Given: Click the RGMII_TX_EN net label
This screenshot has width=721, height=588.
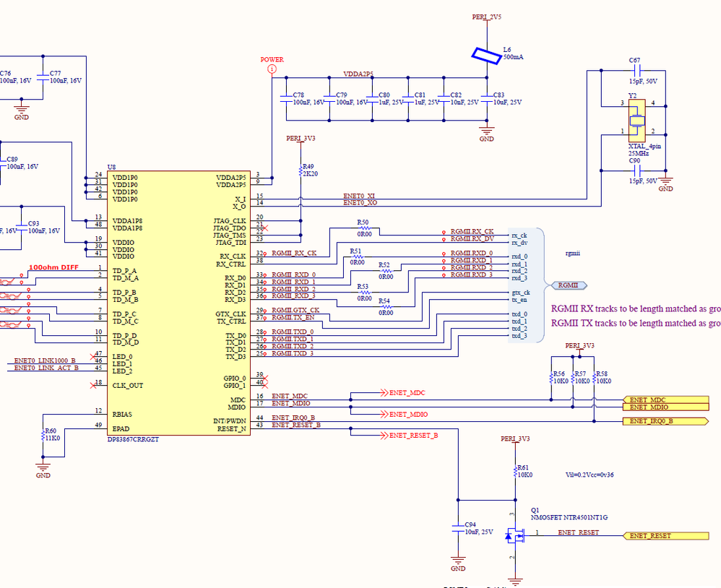Looking at the screenshot, I should tap(292, 316).
